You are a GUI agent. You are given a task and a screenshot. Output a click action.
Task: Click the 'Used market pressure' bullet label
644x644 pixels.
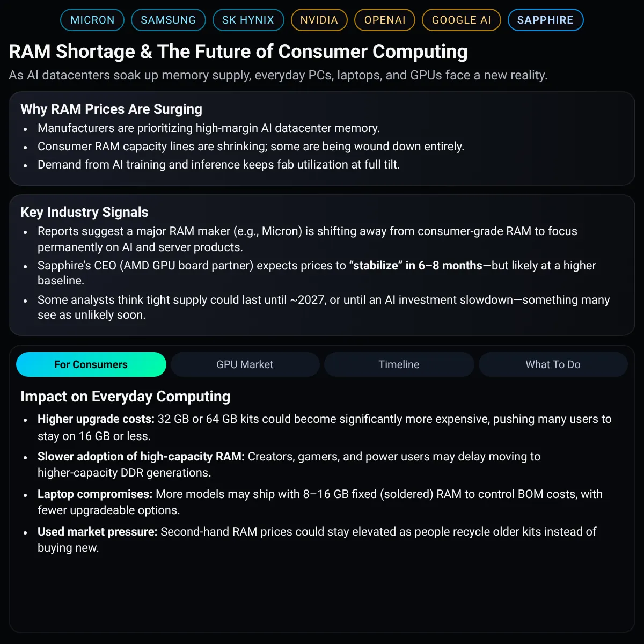pyautogui.click(x=97, y=532)
